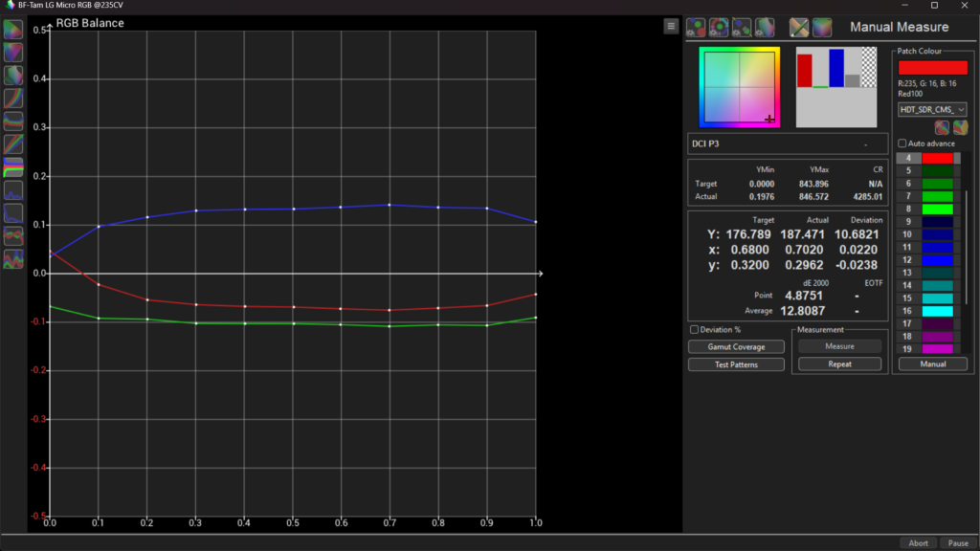The width and height of the screenshot is (980, 551).
Task: Select the highlighted RGB Balance graph icon
Action: point(13,167)
